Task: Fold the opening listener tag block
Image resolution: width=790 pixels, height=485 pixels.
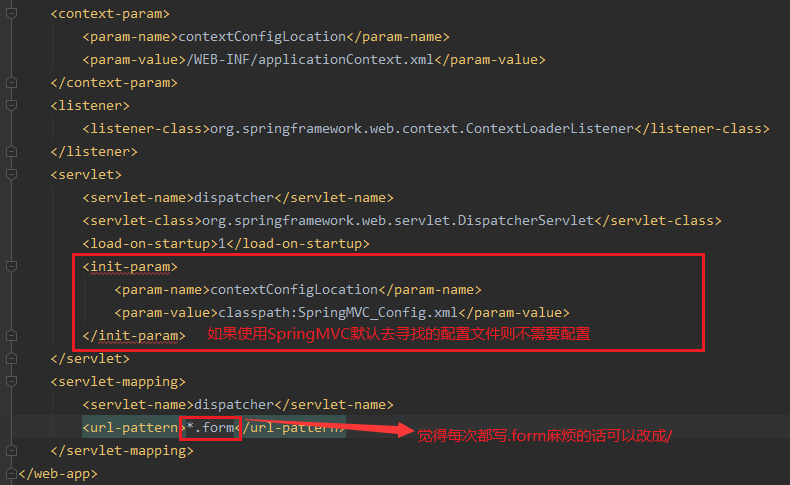Action: point(11,105)
